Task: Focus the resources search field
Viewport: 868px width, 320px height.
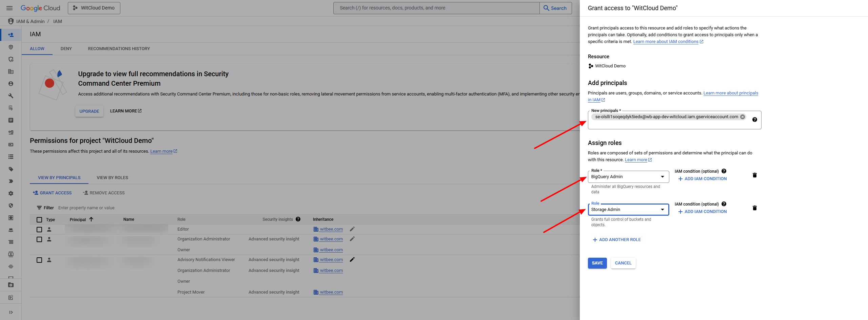Action: point(436,8)
